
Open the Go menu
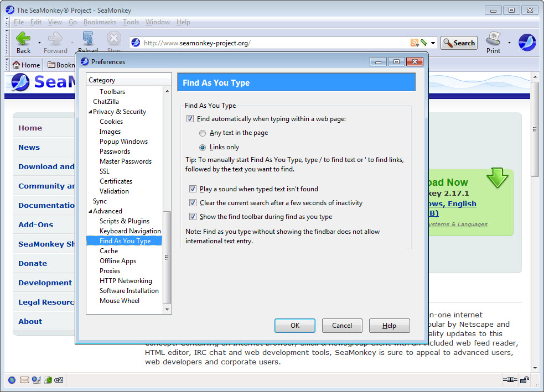tap(72, 22)
